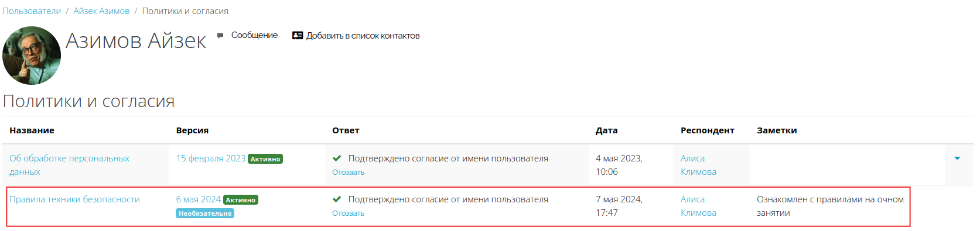Expand actions dropdown arrow in first row
Viewport: 980px width, 231px height.
click(x=957, y=158)
